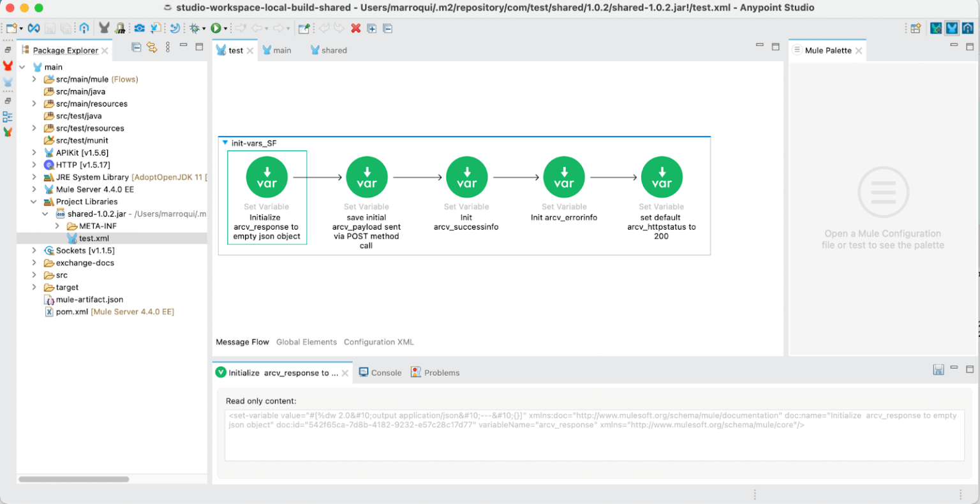This screenshot has width=980, height=504.
Task: Open the Anypoint Platform perspective icon top right
Action: coord(968,28)
